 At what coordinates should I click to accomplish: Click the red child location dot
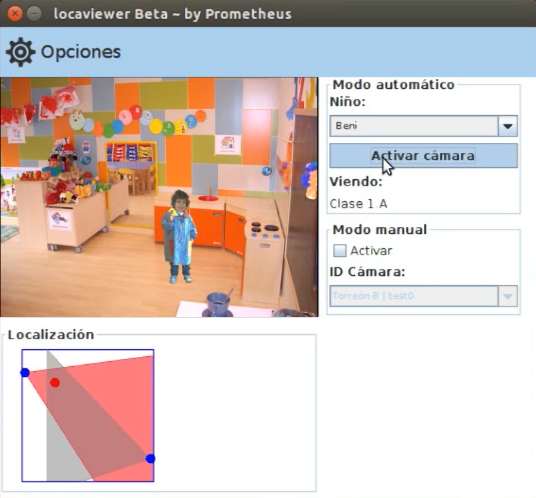[x=55, y=382]
